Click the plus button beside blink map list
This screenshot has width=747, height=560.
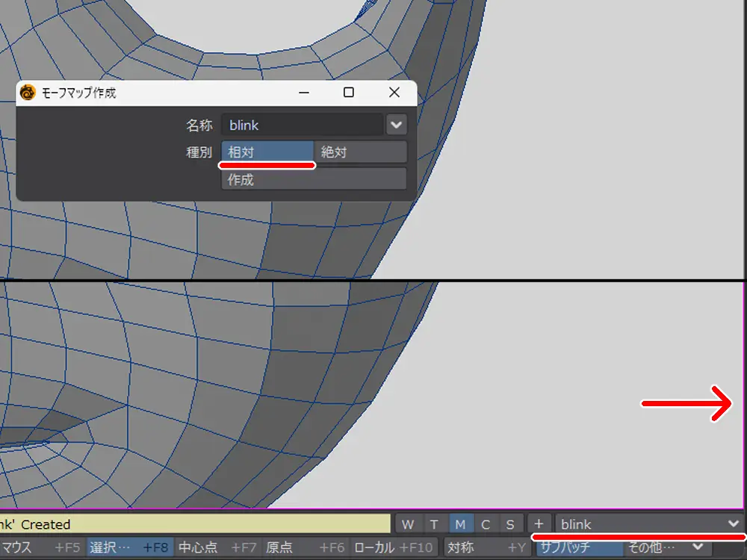[539, 524]
